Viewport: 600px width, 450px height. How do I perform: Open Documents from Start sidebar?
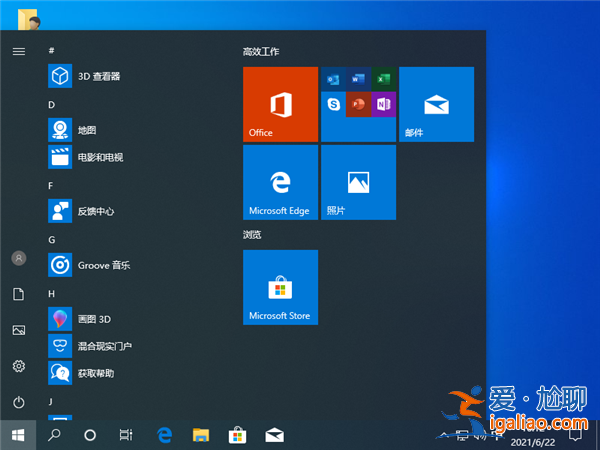click(19, 294)
